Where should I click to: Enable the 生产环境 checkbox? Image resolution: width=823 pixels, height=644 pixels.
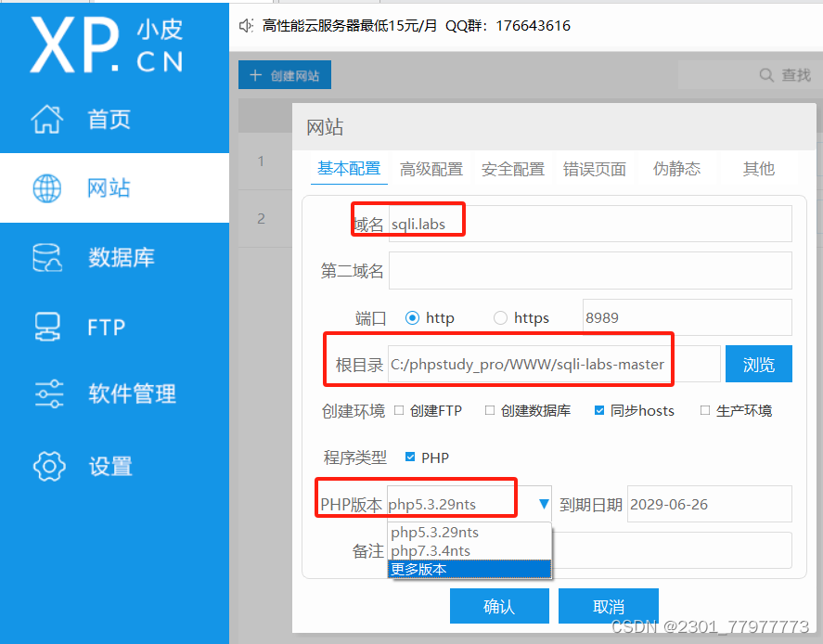coord(705,410)
